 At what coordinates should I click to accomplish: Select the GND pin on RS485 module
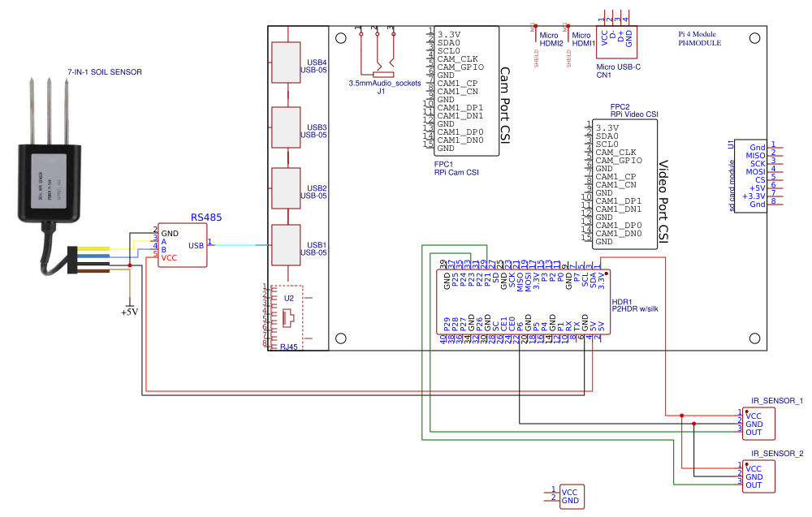pos(170,234)
